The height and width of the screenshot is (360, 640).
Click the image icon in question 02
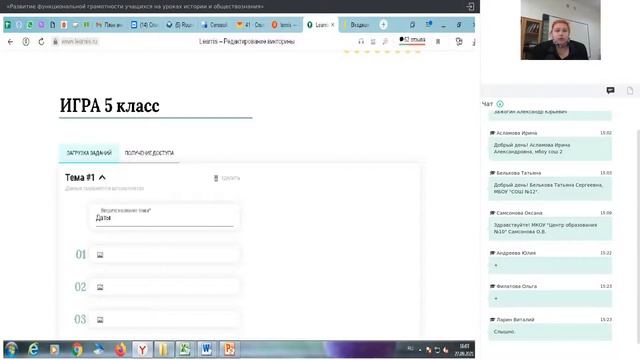click(x=100, y=287)
